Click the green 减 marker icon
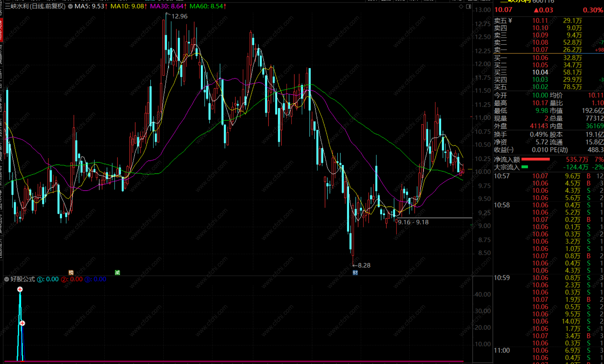The image size is (604, 364). pos(117,273)
